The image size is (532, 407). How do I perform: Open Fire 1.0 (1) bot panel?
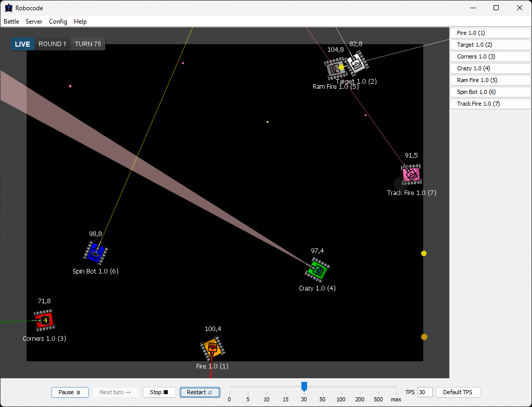pyautogui.click(x=490, y=33)
